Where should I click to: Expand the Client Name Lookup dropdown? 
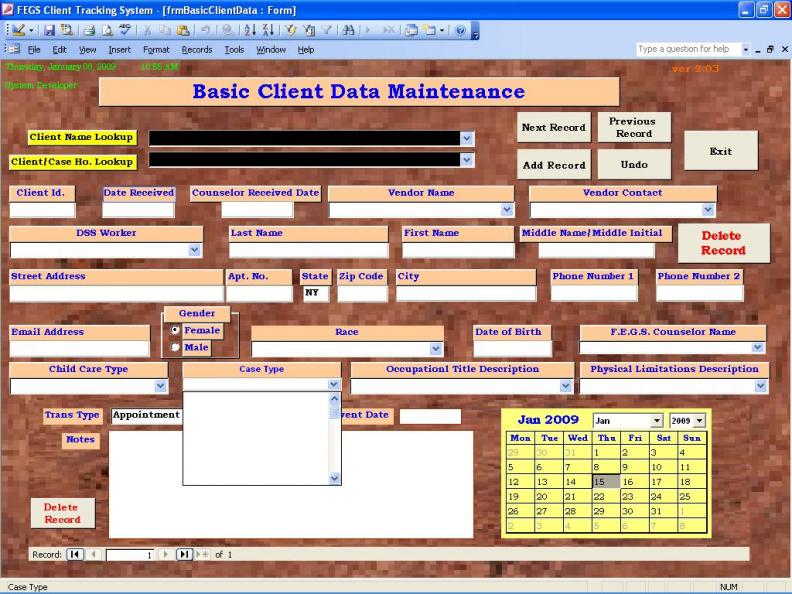click(467, 138)
